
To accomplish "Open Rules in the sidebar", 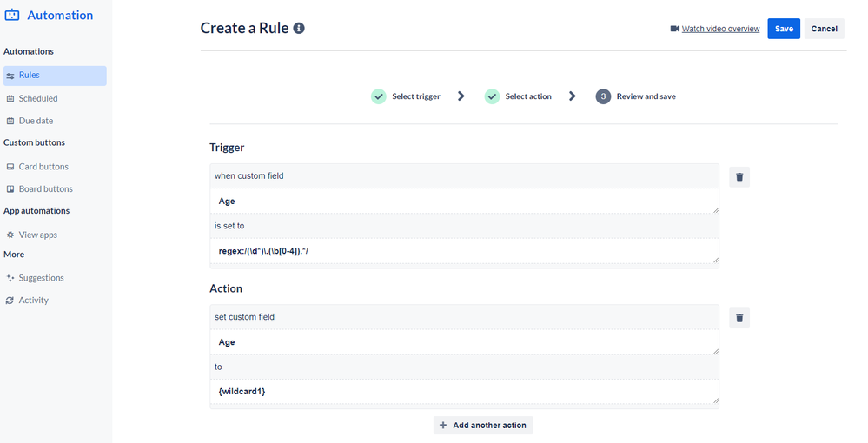I will pos(55,76).
